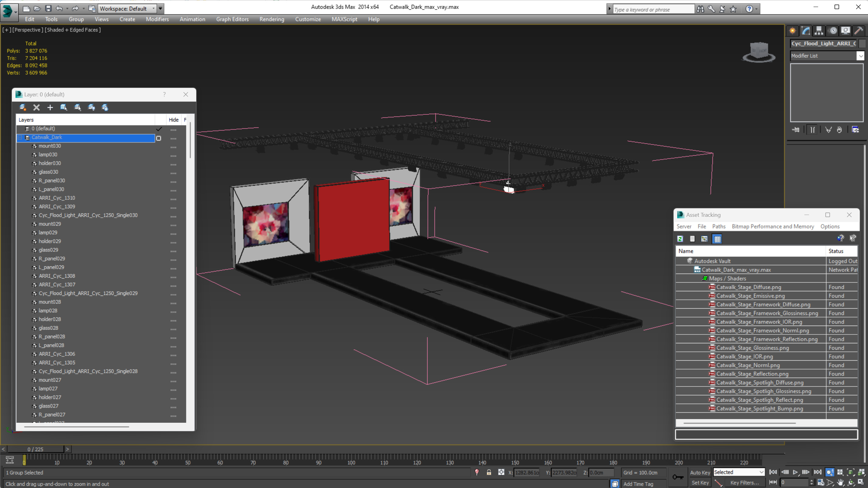868x488 pixels.
Task: Select Catwalk_Stage_Emissive.png in Asset Tracking
Action: [x=750, y=296]
